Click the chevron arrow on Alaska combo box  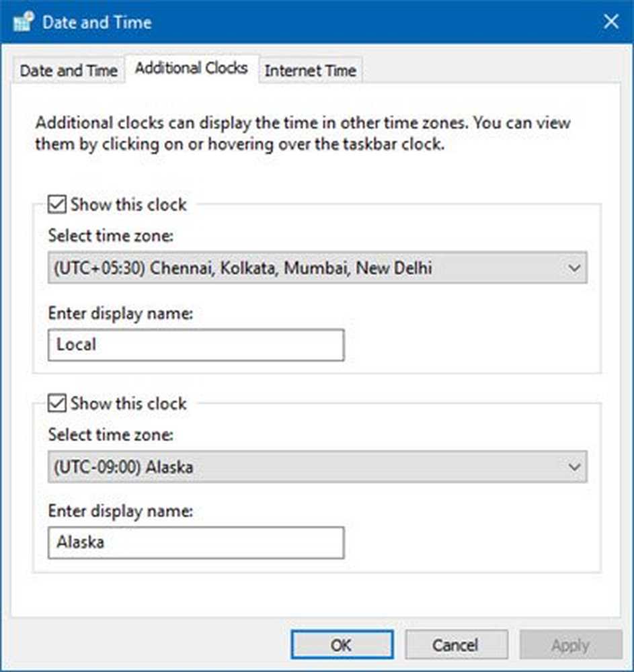coord(573,467)
